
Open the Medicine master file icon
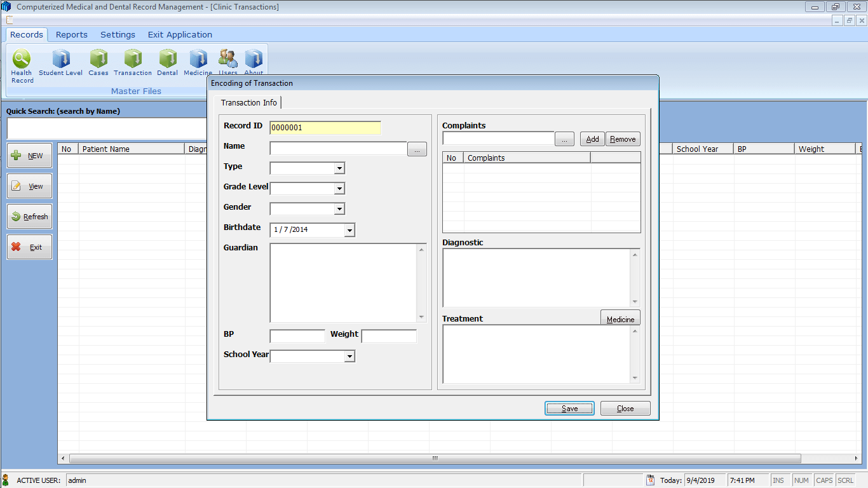point(198,63)
